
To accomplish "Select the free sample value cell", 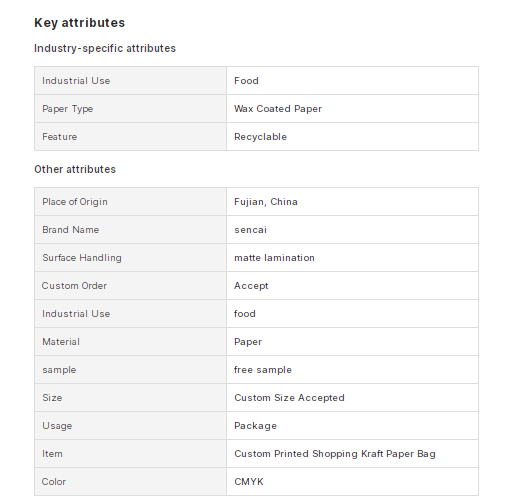I will (x=352, y=370).
